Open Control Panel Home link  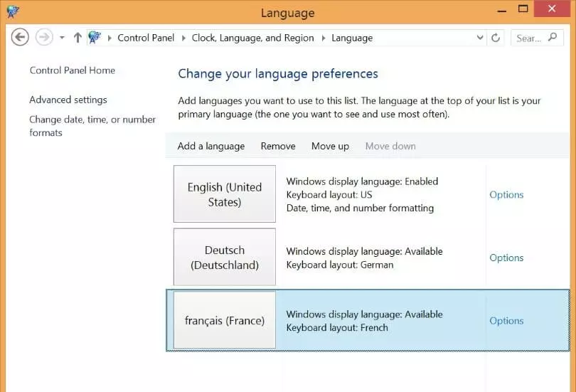point(73,70)
